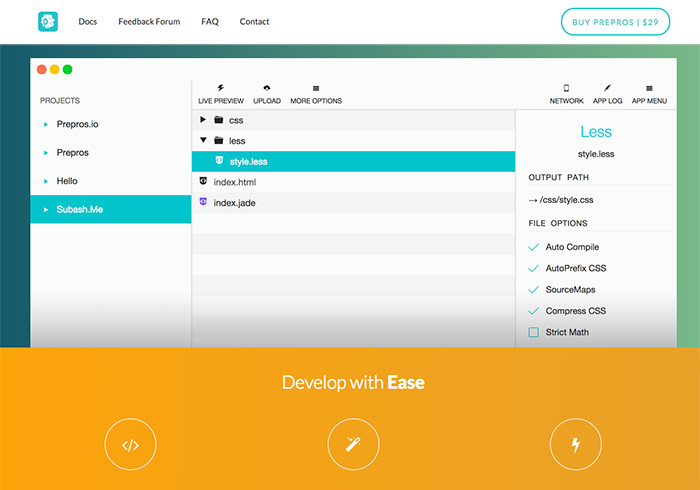Image resolution: width=700 pixels, height=490 pixels.
Task: Collapse the less folder
Action: (x=203, y=141)
